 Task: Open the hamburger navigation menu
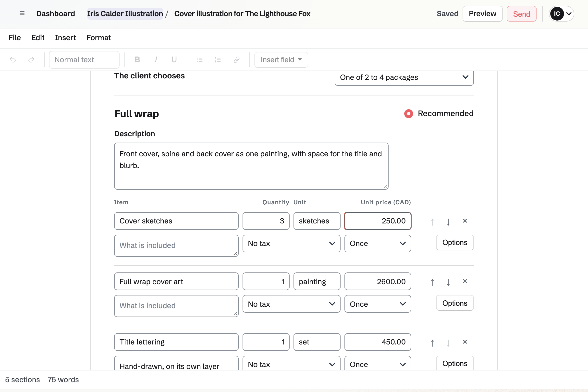pos(22,13)
